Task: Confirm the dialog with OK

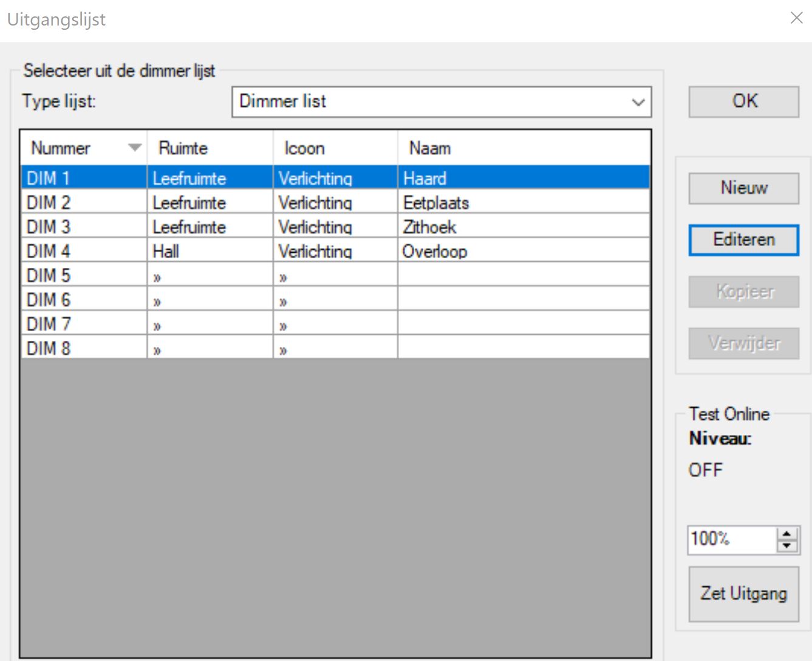Action: [x=743, y=101]
